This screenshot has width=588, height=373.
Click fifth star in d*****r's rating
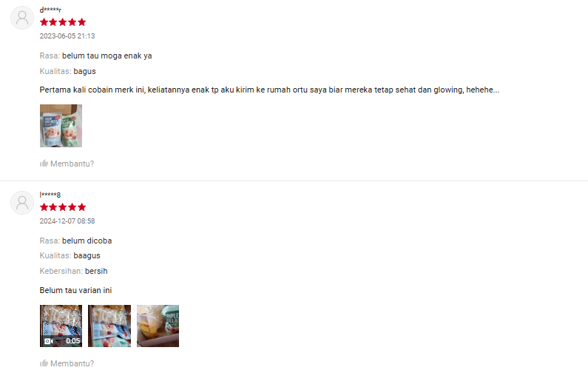pos(82,22)
